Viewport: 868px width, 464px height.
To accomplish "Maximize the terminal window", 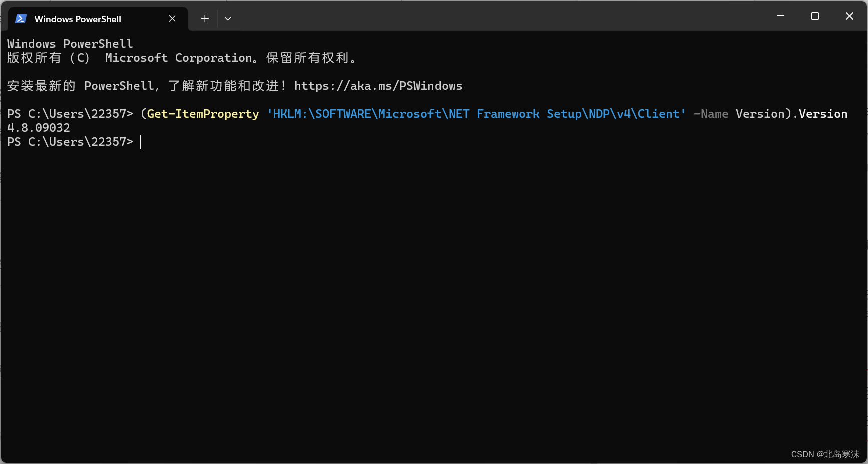I will (815, 16).
